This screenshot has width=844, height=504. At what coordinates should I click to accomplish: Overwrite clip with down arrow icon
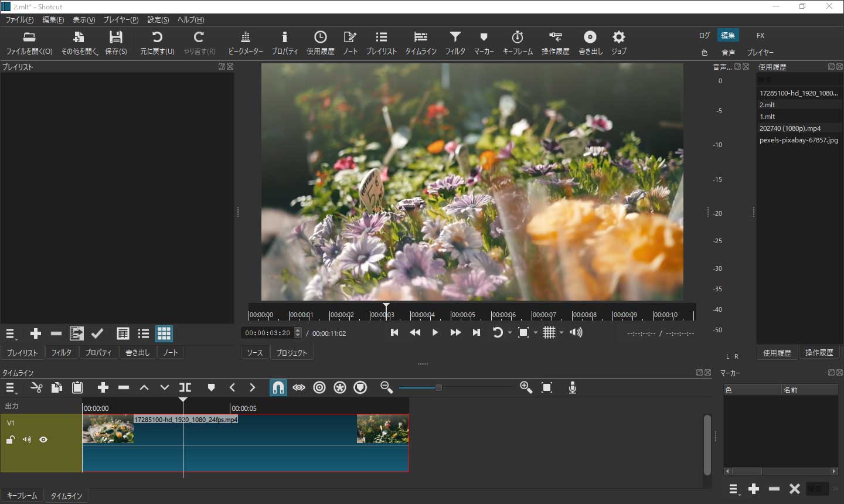[165, 387]
